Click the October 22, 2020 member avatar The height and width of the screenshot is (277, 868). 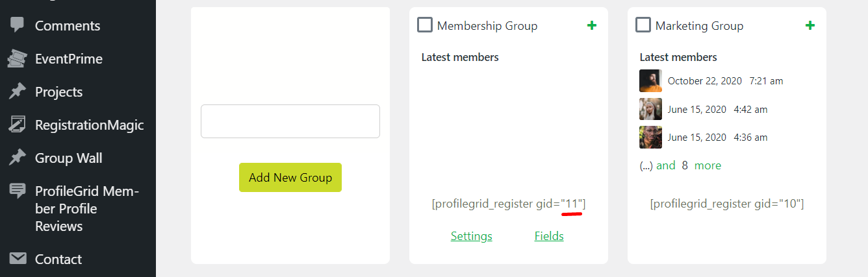click(x=651, y=81)
